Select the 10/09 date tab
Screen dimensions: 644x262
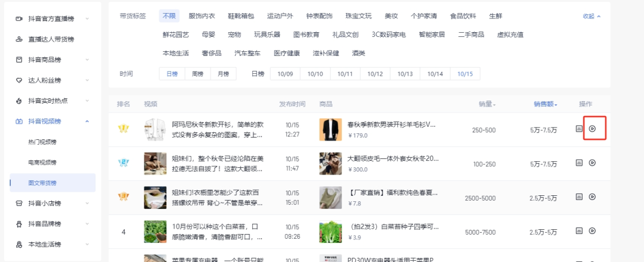(285, 74)
